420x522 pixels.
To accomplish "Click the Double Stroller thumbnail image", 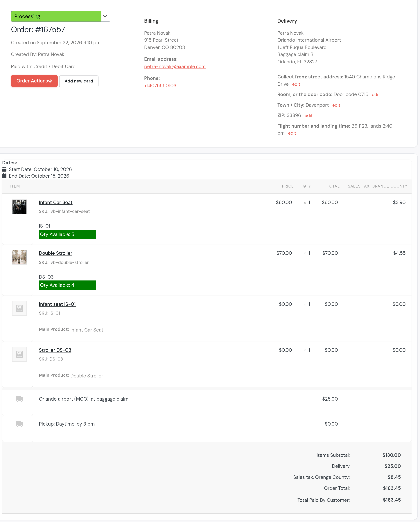I will click(x=19, y=257).
